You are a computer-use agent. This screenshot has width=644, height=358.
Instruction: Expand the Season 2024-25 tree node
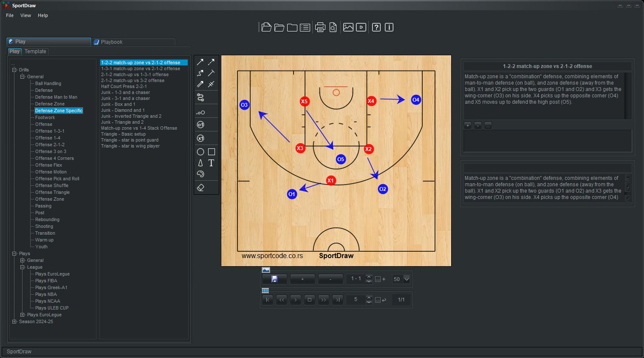point(14,321)
